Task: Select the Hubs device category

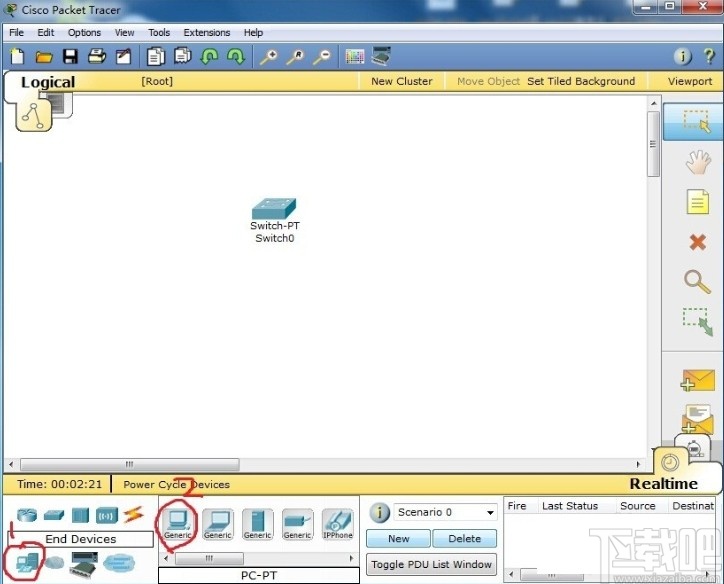Action: point(80,515)
